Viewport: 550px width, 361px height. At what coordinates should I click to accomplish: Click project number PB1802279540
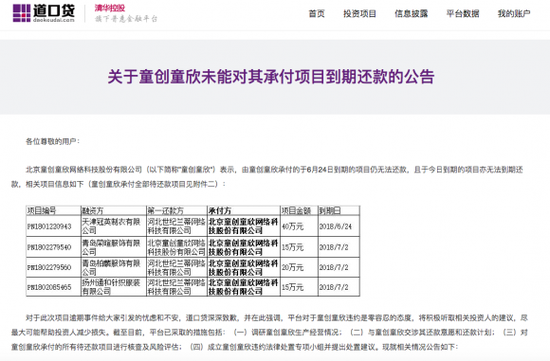coord(49,247)
